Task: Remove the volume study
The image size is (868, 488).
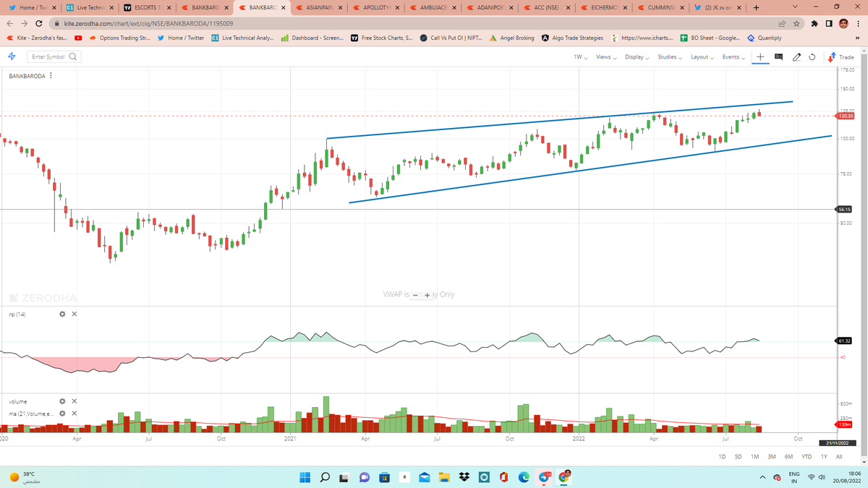Action: 75,401
